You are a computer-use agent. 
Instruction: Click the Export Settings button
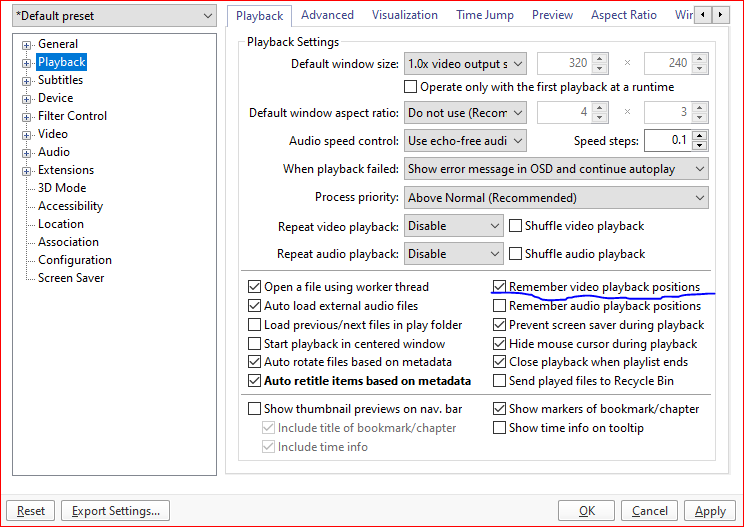pos(115,510)
